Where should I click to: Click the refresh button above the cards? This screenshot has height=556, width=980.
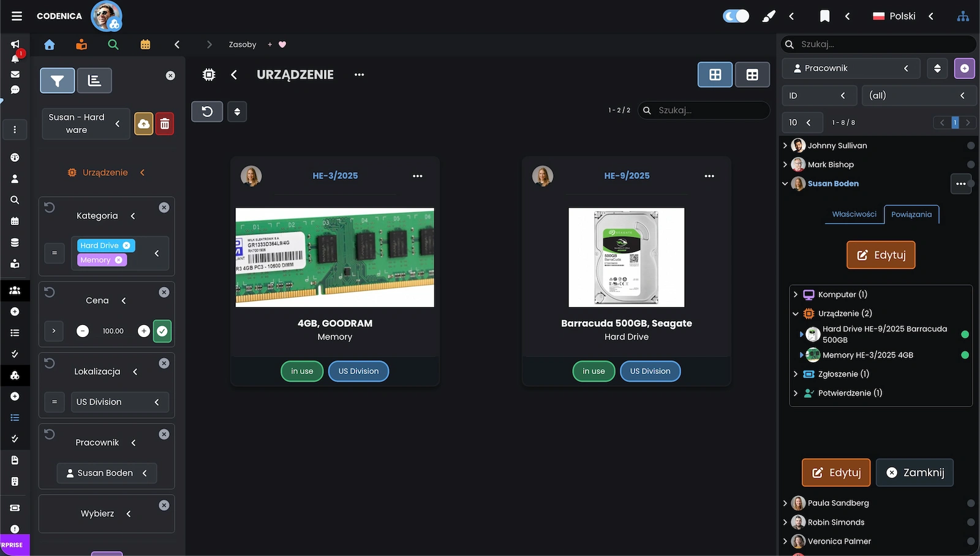pos(207,112)
